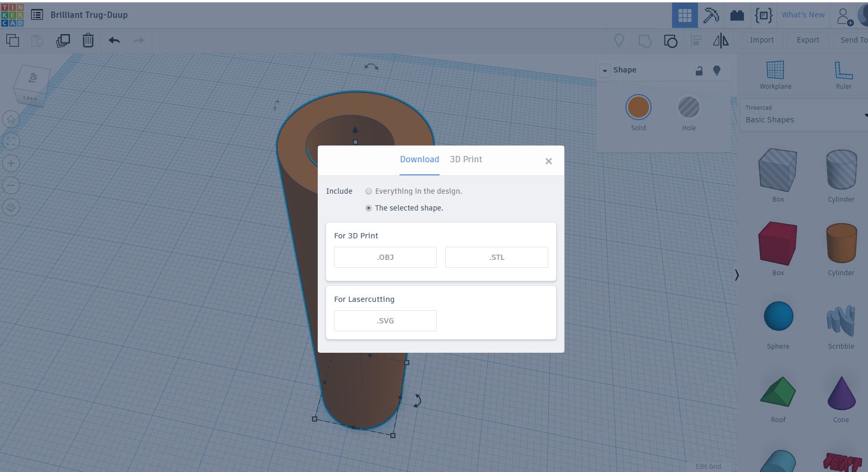
Task: Open the Blocks pickaxe view
Action: (x=711, y=15)
